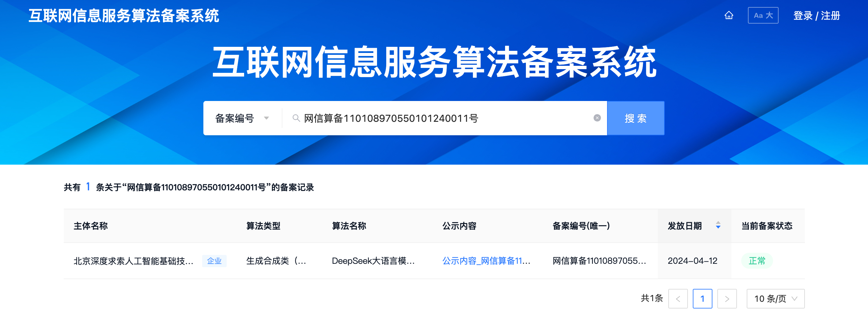Click the 主体名称 column header
Screen dimensions: 868x325
coord(91,226)
